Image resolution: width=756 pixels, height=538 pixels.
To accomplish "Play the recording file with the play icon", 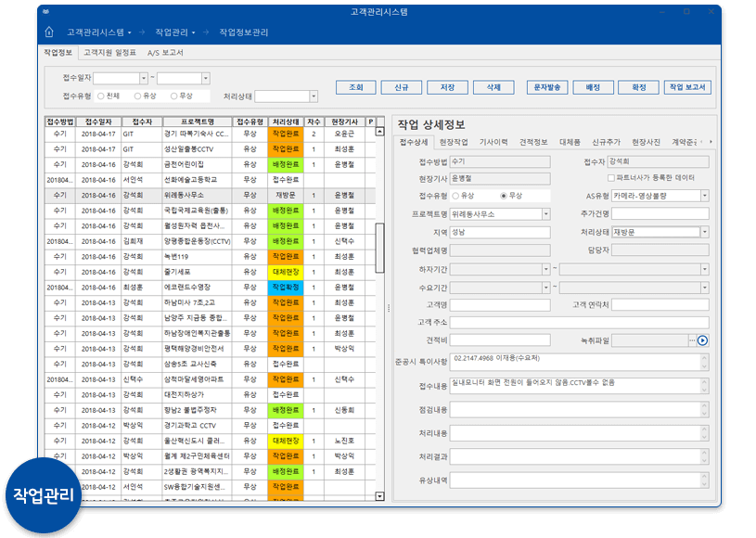I will click(x=702, y=340).
